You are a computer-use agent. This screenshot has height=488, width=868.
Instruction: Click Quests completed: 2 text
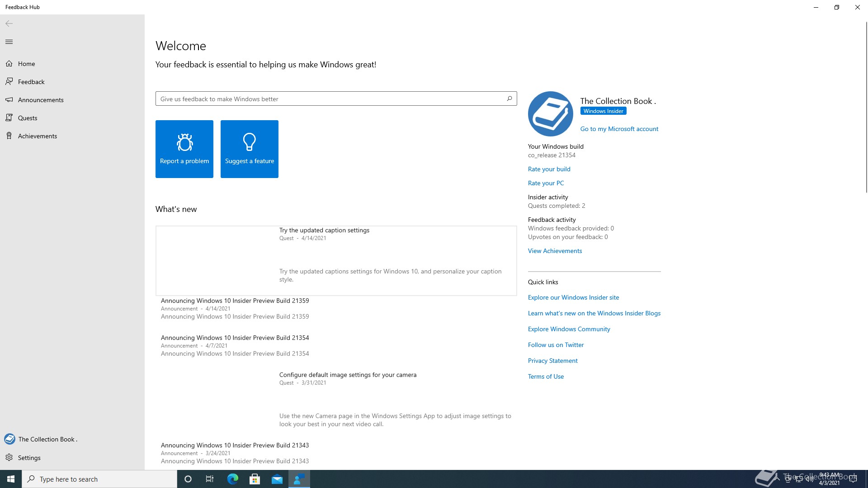tap(557, 206)
